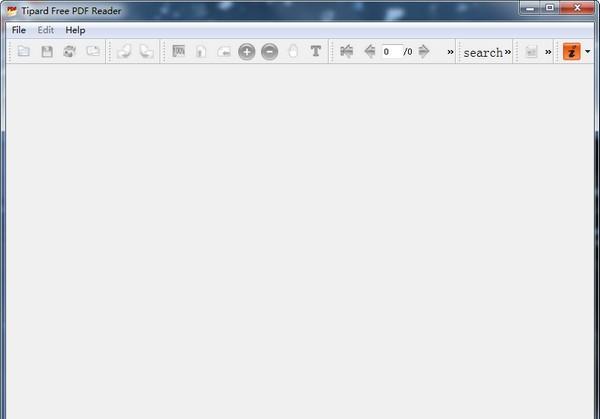This screenshot has width=600, height=419.
Task: Click the greyed icon right of search
Action: (x=531, y=51)
